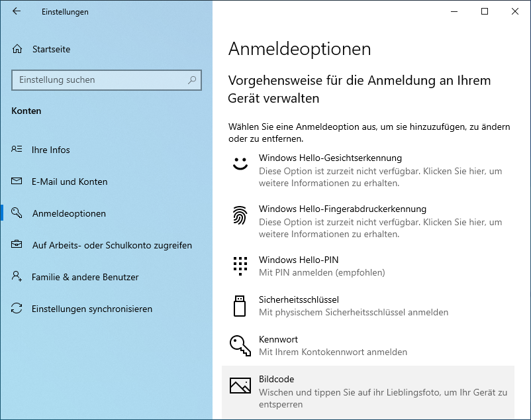The image size is (531, 420).
Task: Click the Kennwort key icon
Action: 239,345
